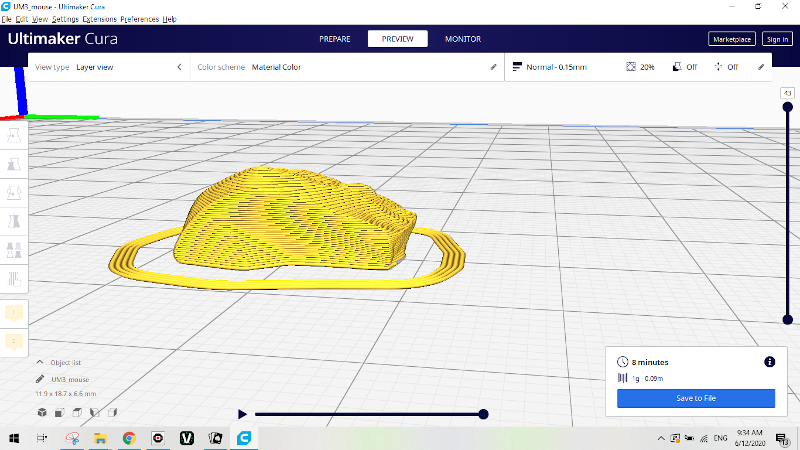Select the Support Blocker tool

(x=14, y=279)
